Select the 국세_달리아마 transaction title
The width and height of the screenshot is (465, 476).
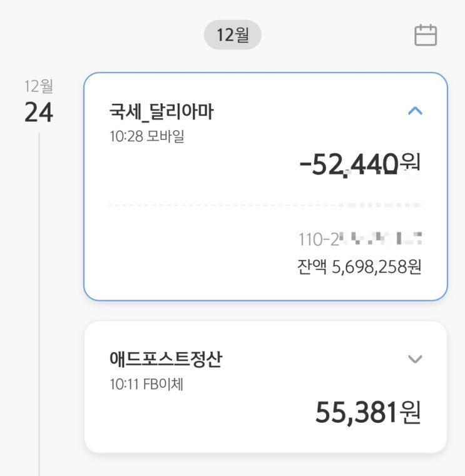click(162, 112)
